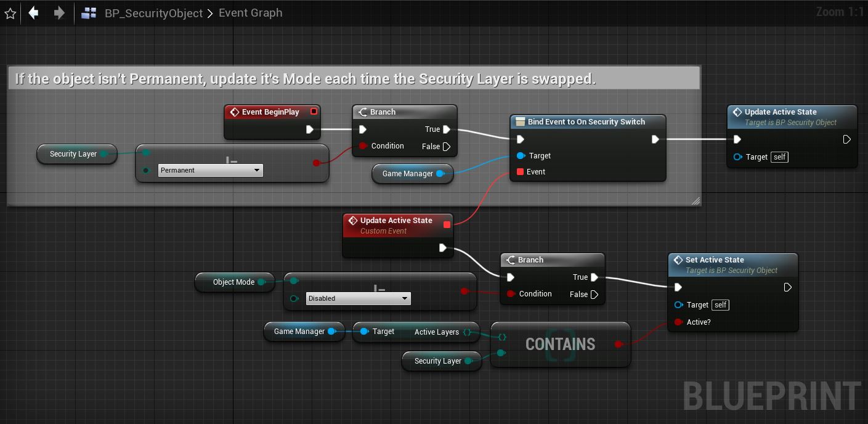Select Event Graph in the breadcrumb

point(250,13)
